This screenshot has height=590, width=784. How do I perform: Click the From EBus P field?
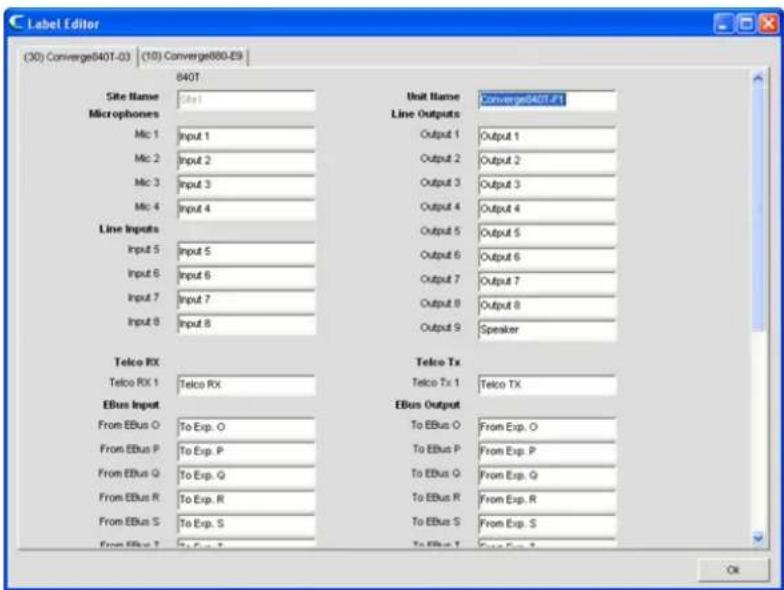(x=246, y=452)
